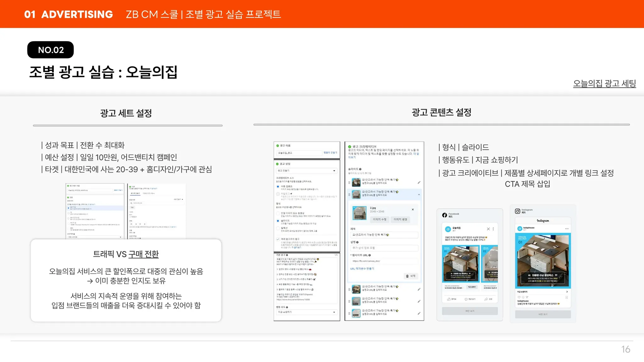Image resolution: width=644 pixels, height=362 pixels.
Task: Click the 이미지 변경 button
Action: click(x=400, y=219)
